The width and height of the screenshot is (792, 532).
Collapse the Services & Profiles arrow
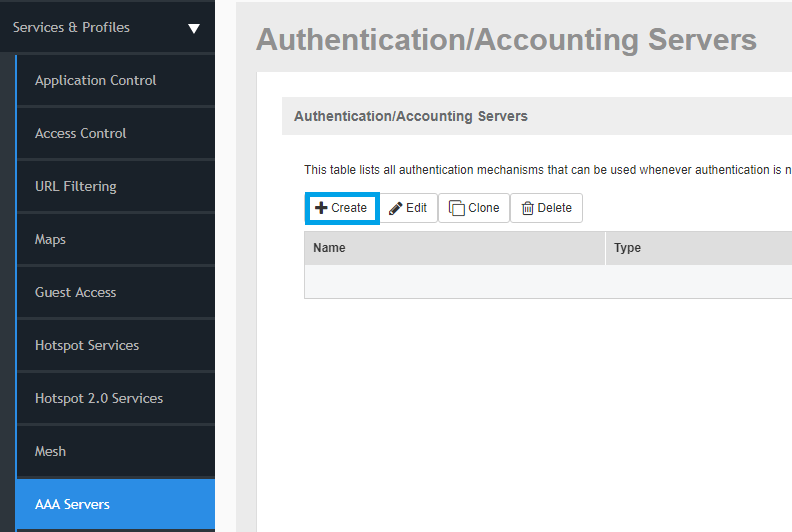pyautogui.click(x=194, y=28)
